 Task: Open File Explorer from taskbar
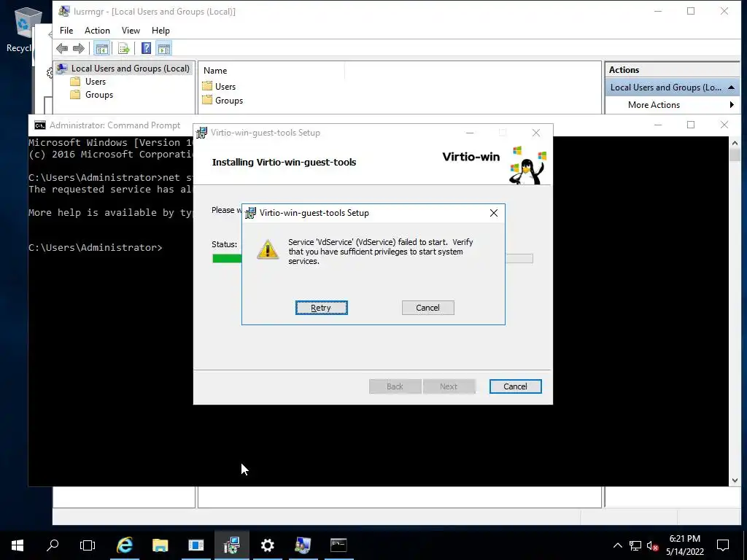click(x=160, y=545)
